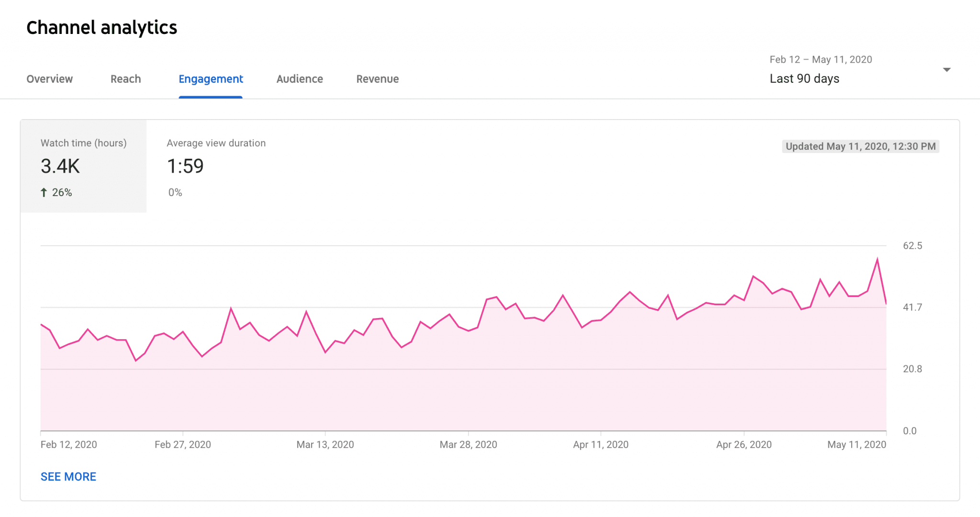View the Revenue tab
Viewport: 980px width, 517px height.
(x=378, y=78)
